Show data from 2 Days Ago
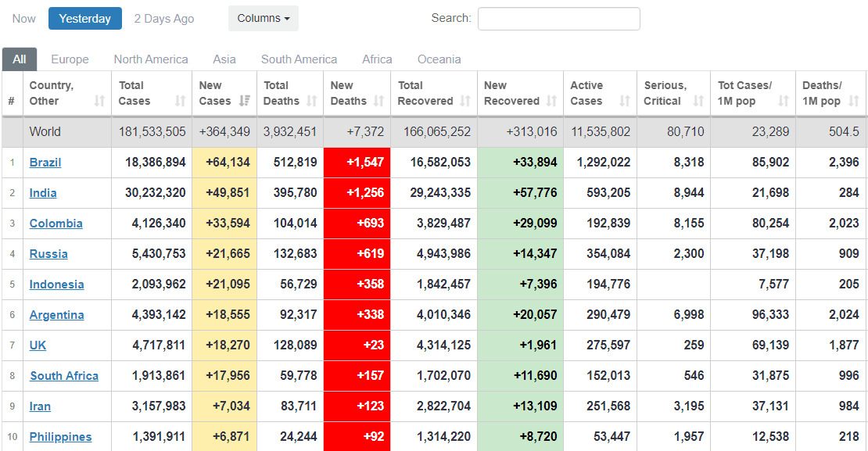The height and width of the screenshot is (451, 868). click(x=164, y=19)
